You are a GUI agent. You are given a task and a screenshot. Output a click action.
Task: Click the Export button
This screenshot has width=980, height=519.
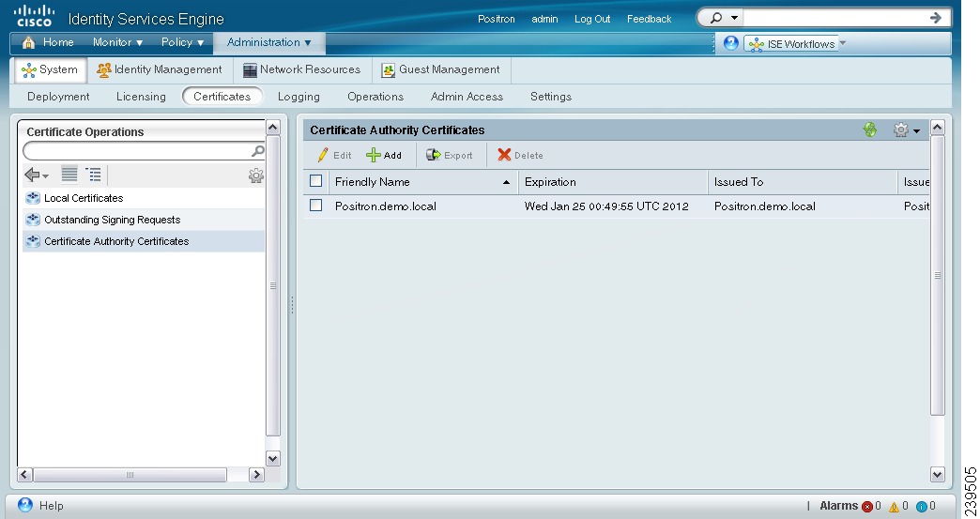click(x=449, y=155)
